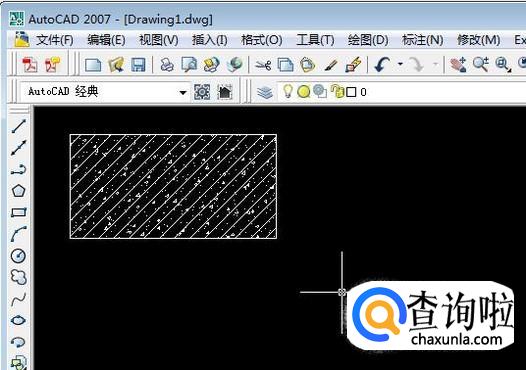Open the 文件(F) menu
The width and height of the screenshot is (526, 370).
(55, 40)
